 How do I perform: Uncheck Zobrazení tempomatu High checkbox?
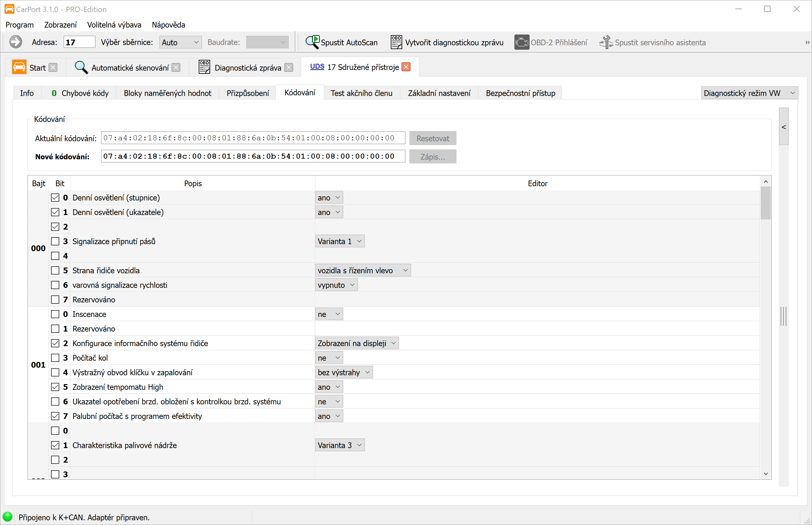55,387
